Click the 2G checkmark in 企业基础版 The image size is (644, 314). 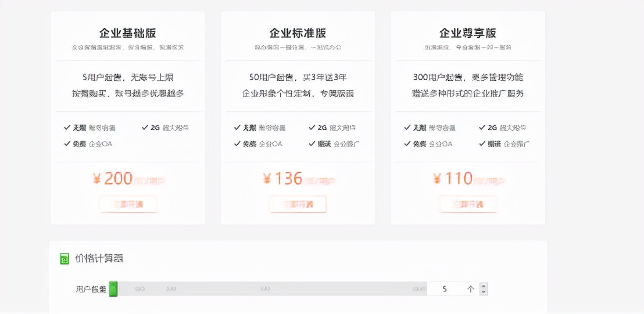coord(145,127)
